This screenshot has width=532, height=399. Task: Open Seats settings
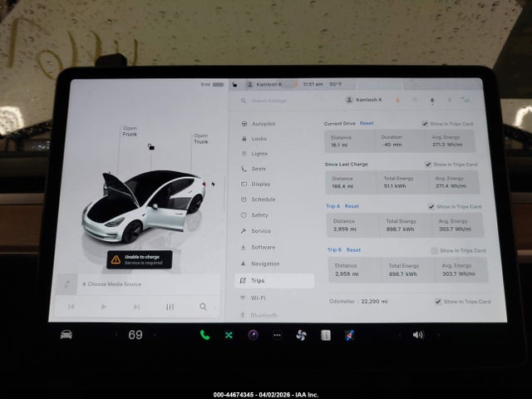point(254,169)
